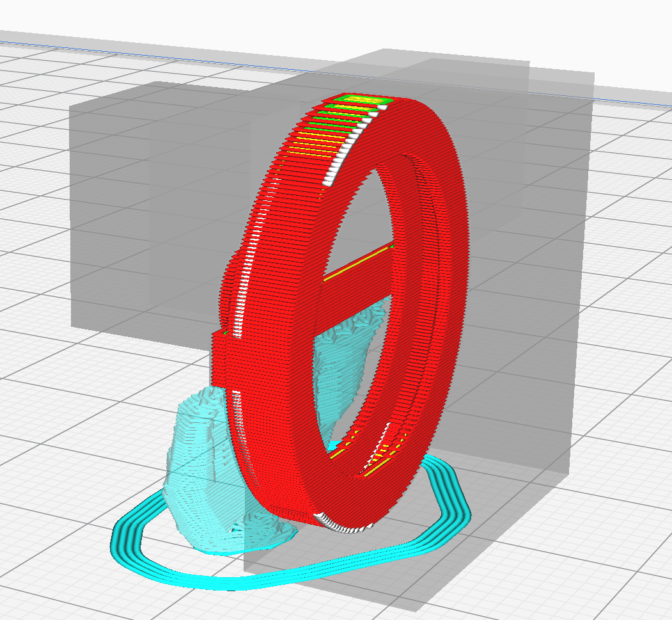Click the blue build volume boundary line
The image size is (672, 620).
click(x=128, y=46)
